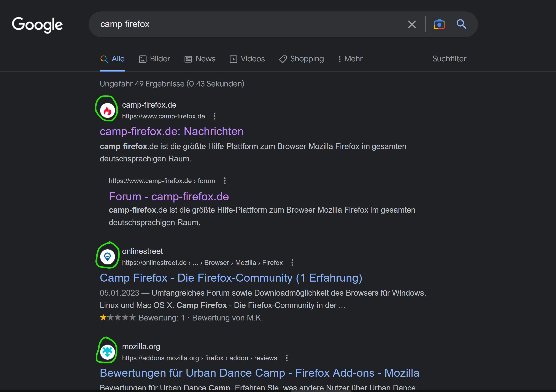The width and height of the screenshot is (556, 392).
Task: Open three-dot menu beside addons.mozilla.org URL
Action: click(287, 358)
